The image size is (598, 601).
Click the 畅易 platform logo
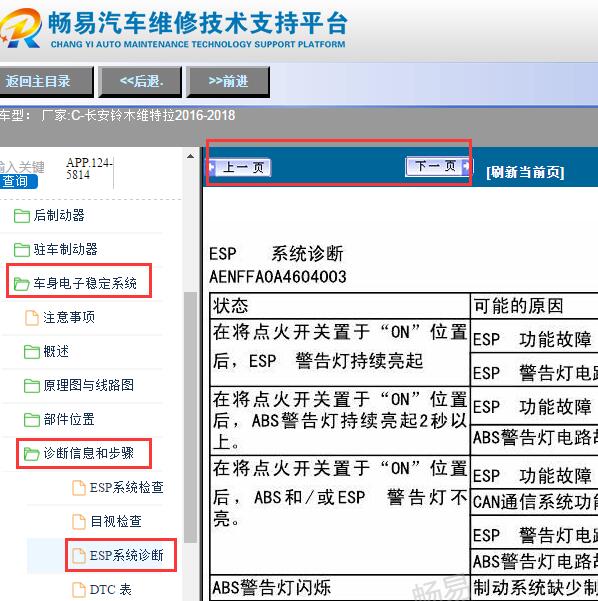pyautogui.click(x=21, y=28)
